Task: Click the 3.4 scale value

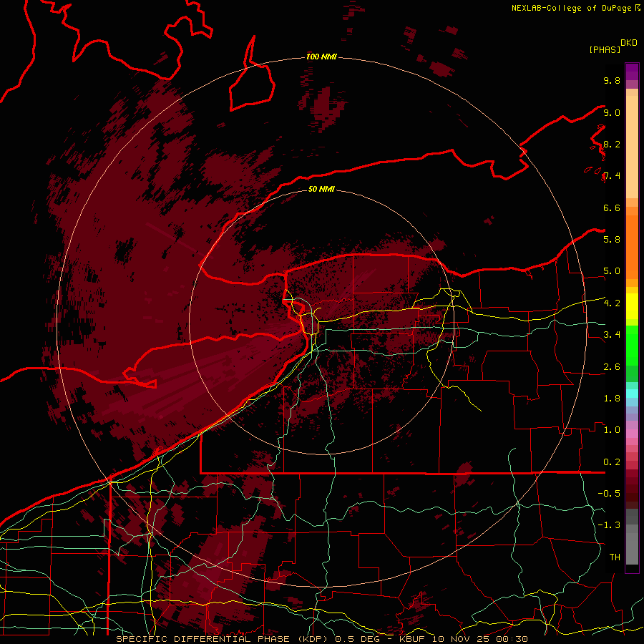Action: click(612, 335)
